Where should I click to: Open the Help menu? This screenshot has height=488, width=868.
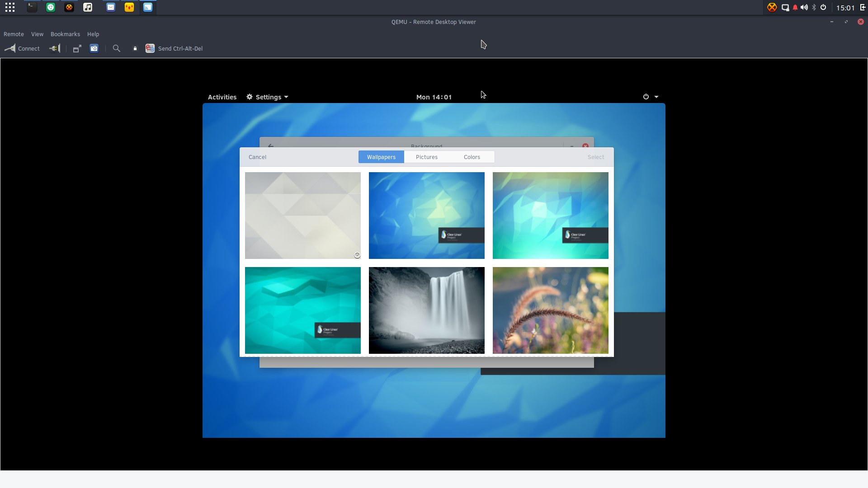(93, 34)
